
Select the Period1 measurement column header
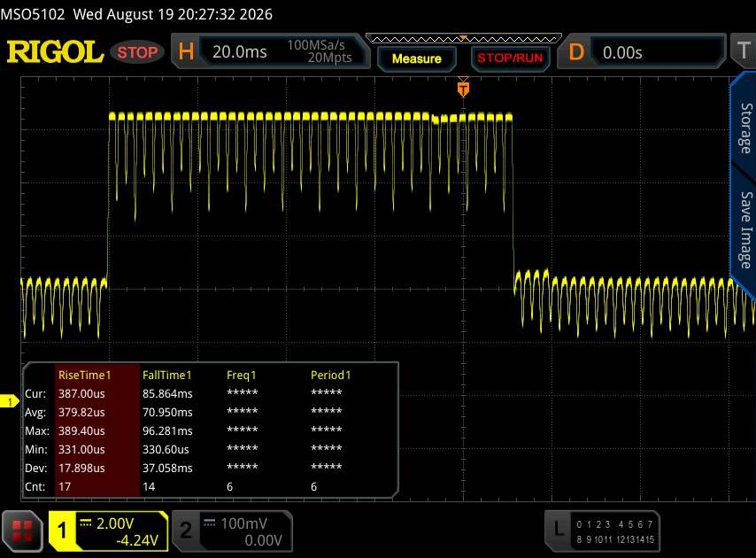coord(331,375)
